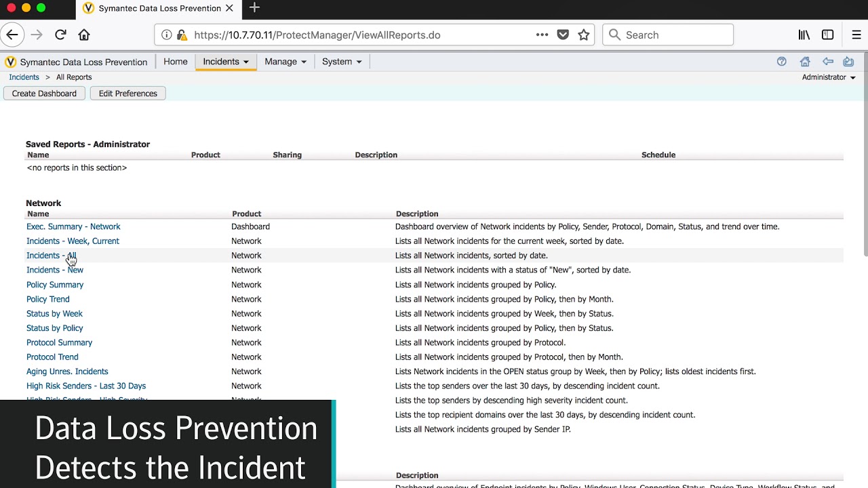
Task: Open the Status by Week report
Action: (54, 314)
